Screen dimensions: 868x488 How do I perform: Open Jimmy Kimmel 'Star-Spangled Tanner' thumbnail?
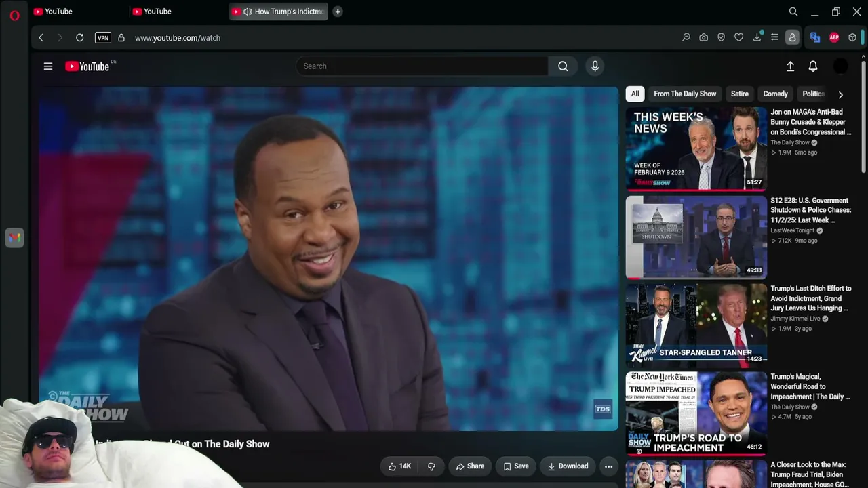(x=696, y=325)
